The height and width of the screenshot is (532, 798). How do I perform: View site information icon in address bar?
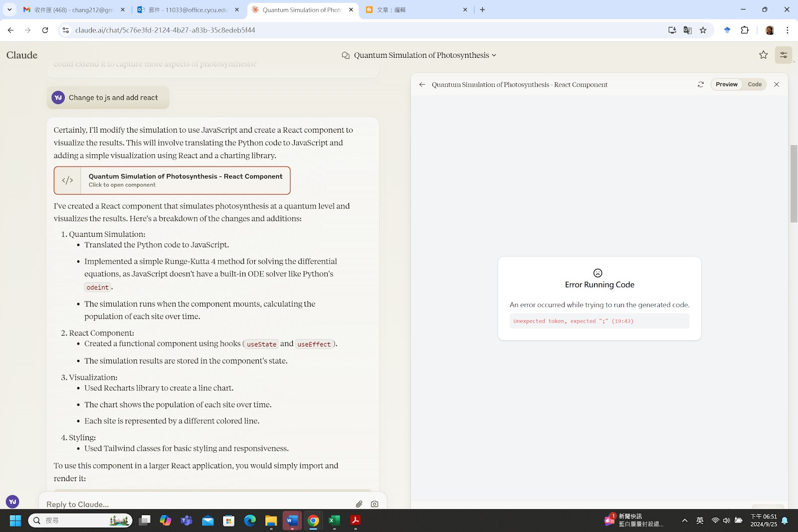click(65, 30)
